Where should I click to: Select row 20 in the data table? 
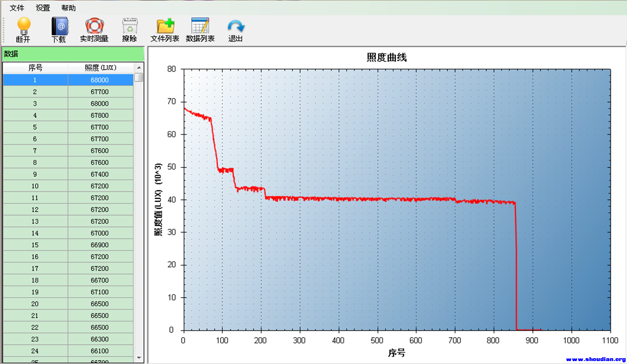[x=68, y=304]
